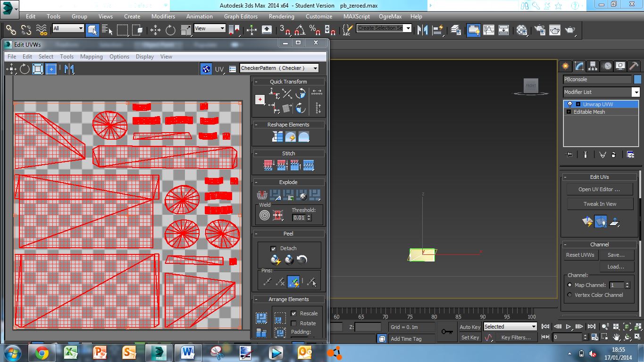Open the Material Editor icon in main toolbar
The image size is (644, 362).
pos(521,30)
